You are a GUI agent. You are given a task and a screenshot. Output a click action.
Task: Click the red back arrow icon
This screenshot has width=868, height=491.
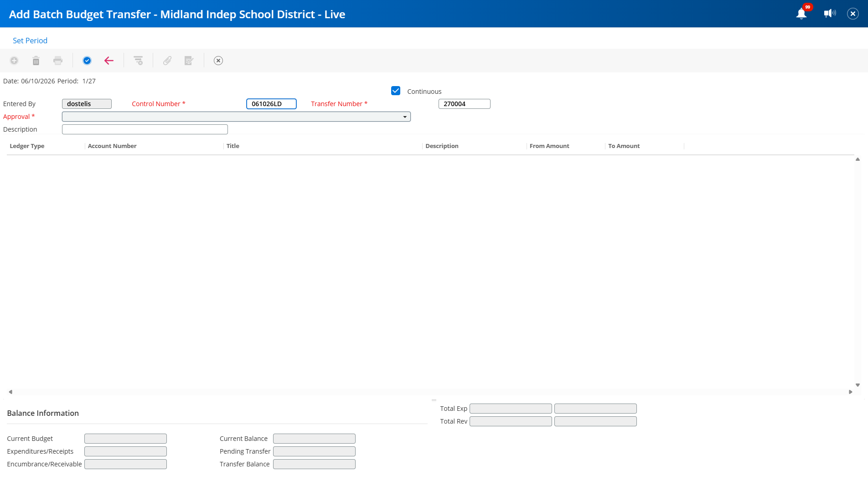click(109, 61)
